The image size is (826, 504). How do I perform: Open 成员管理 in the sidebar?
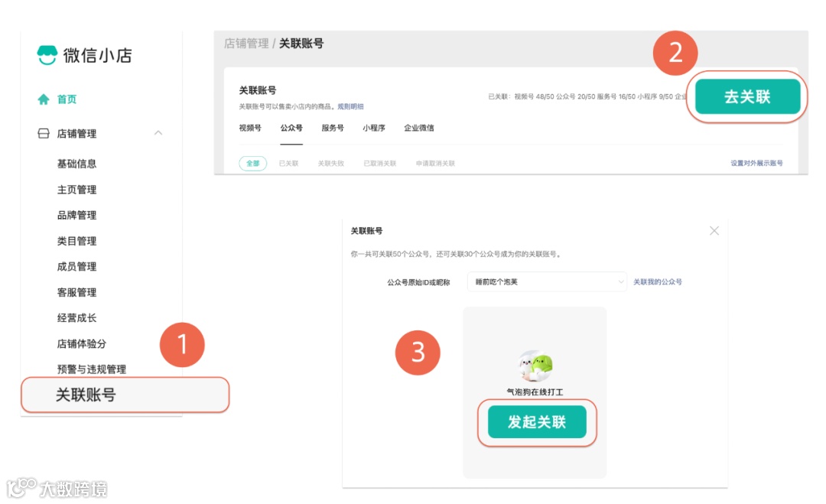77,266
